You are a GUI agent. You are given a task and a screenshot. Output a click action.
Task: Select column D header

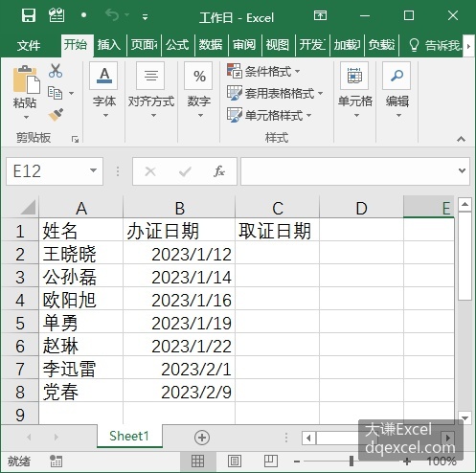tap(361, 208)
